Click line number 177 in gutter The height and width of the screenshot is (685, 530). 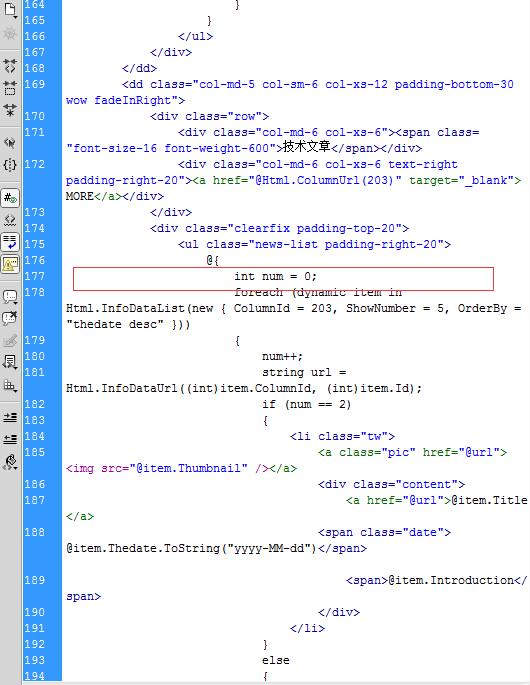35,277
